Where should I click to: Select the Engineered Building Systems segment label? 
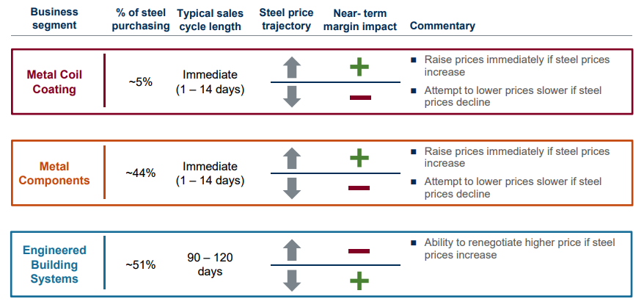click(54, 264)
